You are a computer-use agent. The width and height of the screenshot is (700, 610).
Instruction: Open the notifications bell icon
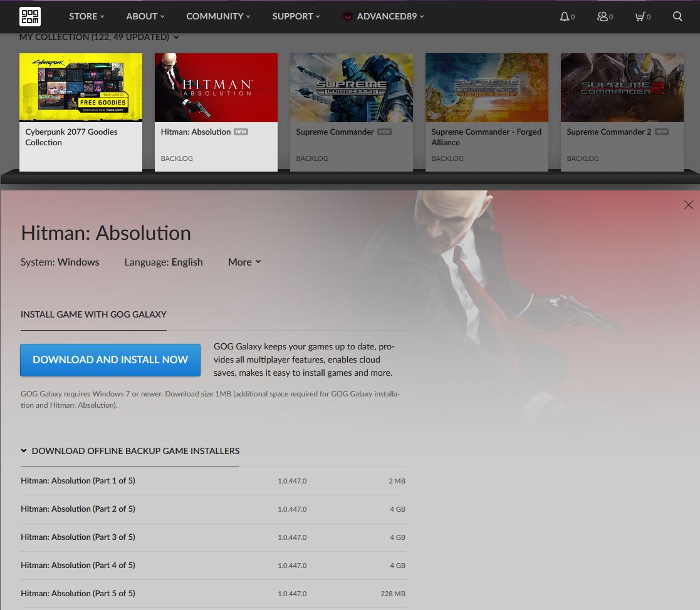click(x=565, y=16)
